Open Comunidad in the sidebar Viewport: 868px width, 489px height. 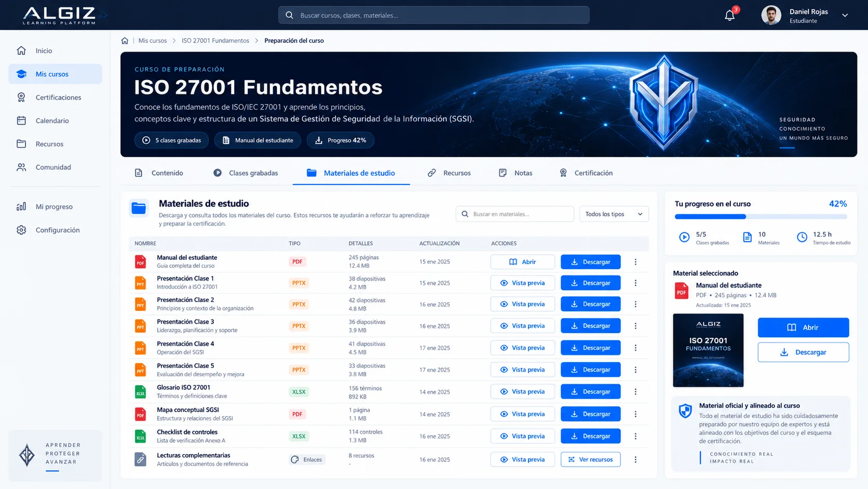pos(55,167)
